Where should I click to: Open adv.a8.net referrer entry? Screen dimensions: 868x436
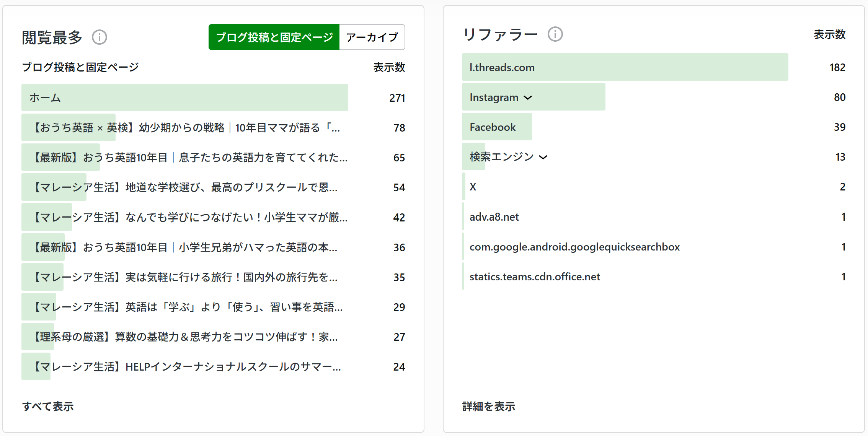tap(494, 217)
